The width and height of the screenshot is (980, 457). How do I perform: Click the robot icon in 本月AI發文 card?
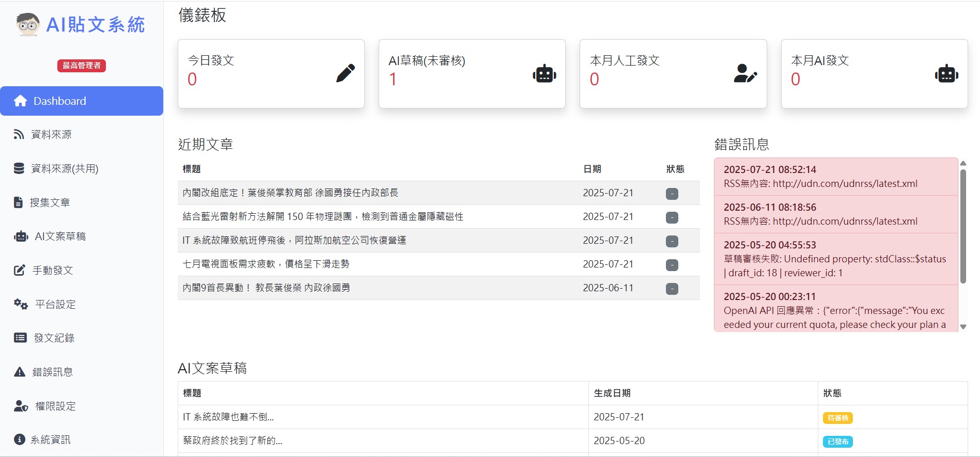point(946,74)
